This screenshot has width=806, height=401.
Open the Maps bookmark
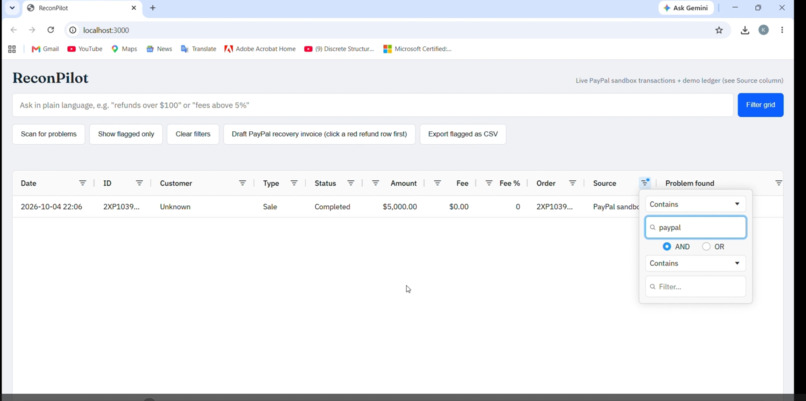[x=124, y=49]
